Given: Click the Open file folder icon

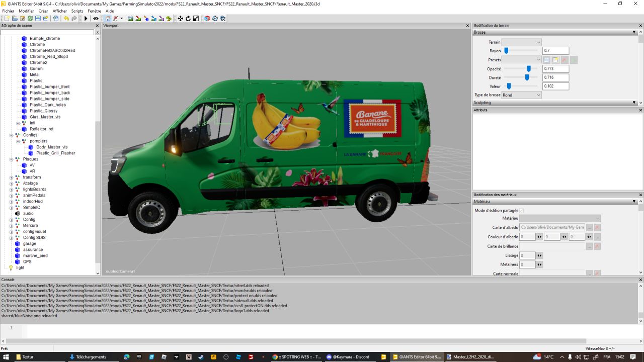Looking at the screenshot, I should tap(15, 19).
